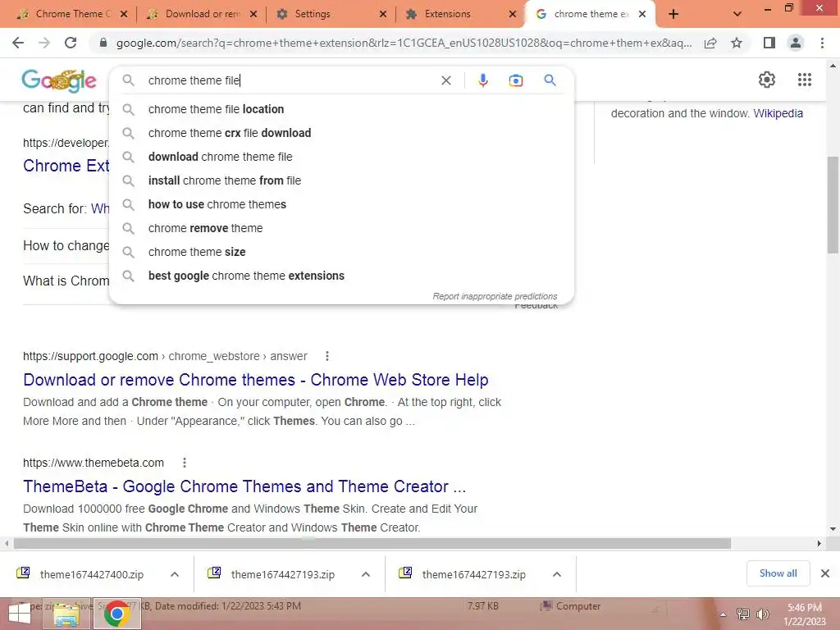Click Chrome icon in taskbar

tap(116, 614)
